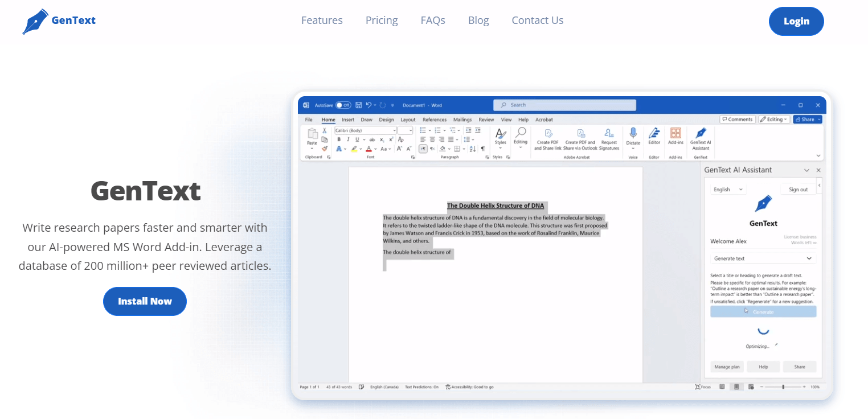Click the Center alignment icon
The image size is (868, 419).
click(x=432, y=139)
